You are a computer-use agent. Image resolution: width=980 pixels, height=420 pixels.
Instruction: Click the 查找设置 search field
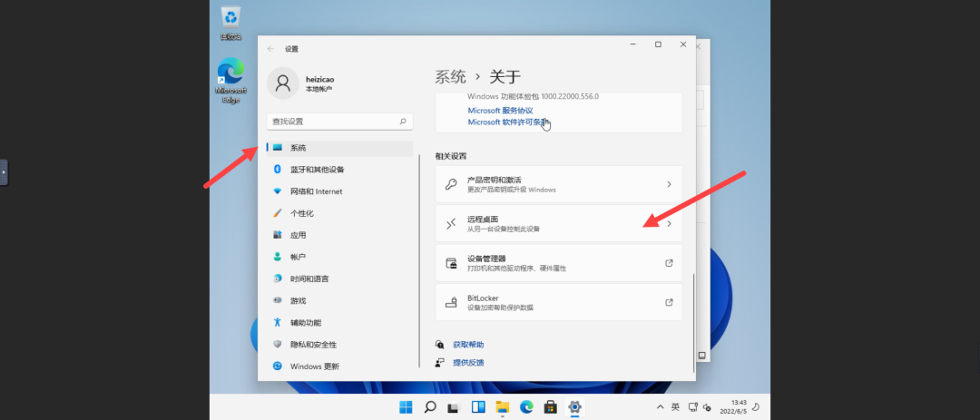point(339,122)
